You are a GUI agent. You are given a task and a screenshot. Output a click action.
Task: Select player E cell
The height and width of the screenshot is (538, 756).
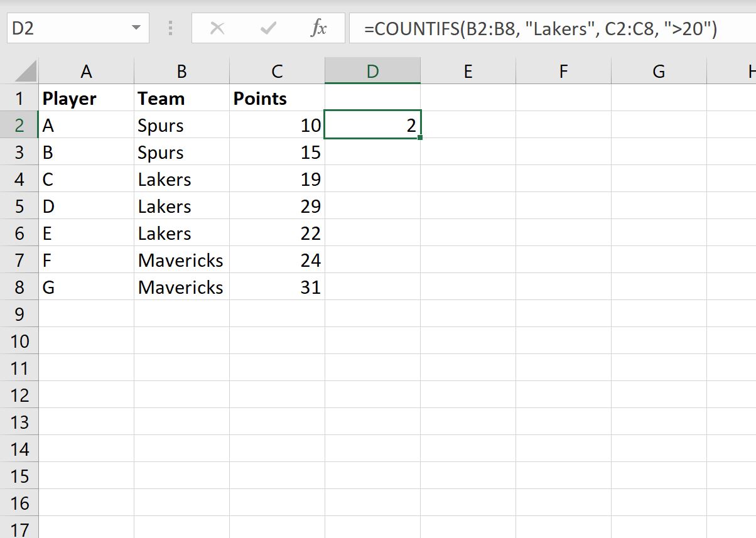click(87, 233)
